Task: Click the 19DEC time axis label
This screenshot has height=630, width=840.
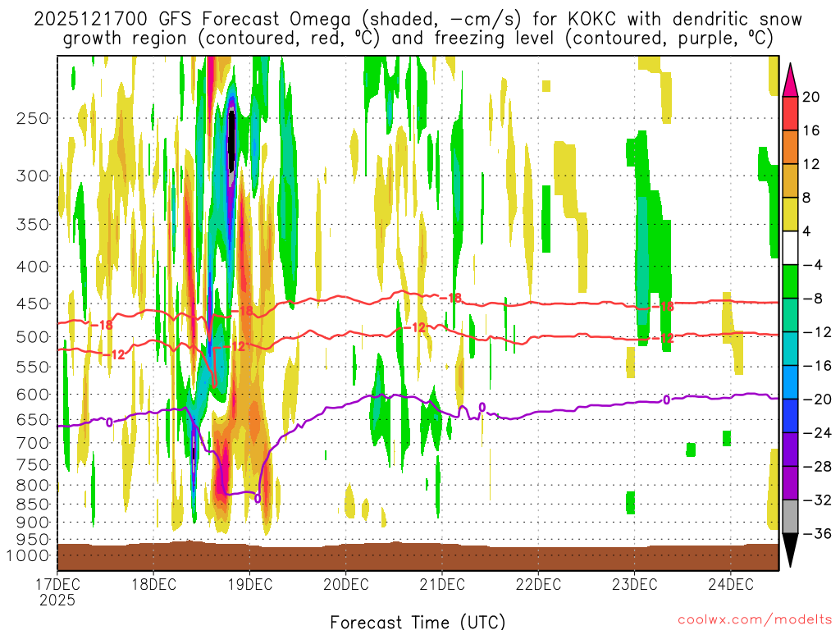Action: [249, 584]
